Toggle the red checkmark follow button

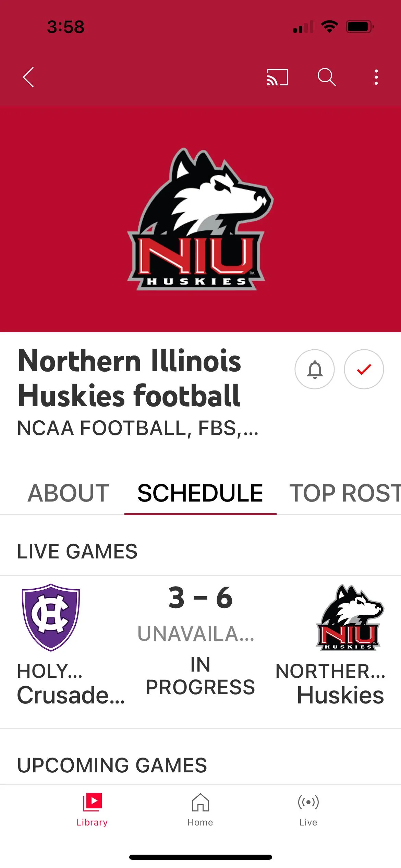[x=364, y=369]
